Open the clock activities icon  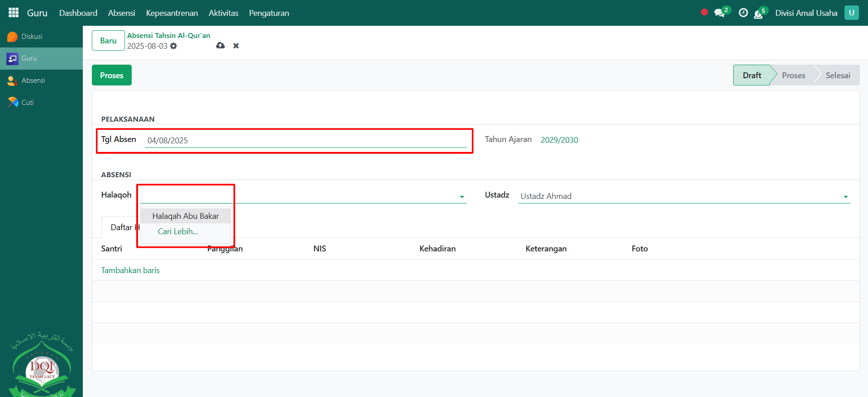point(743,13)
